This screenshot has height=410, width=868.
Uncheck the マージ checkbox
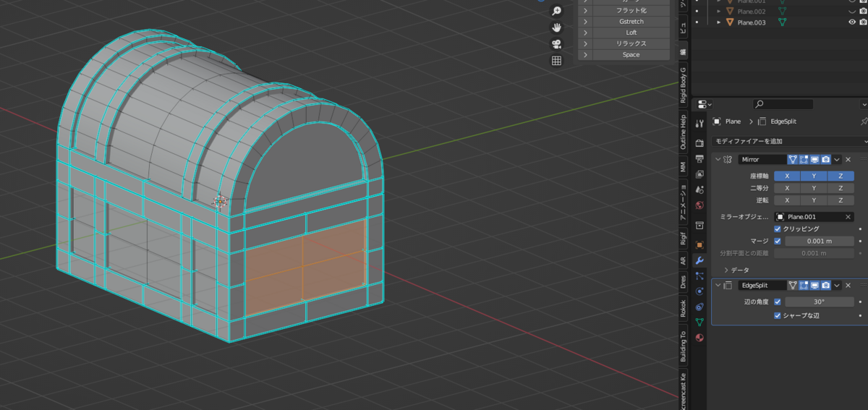pyautogui.click(x=778, y=241)
